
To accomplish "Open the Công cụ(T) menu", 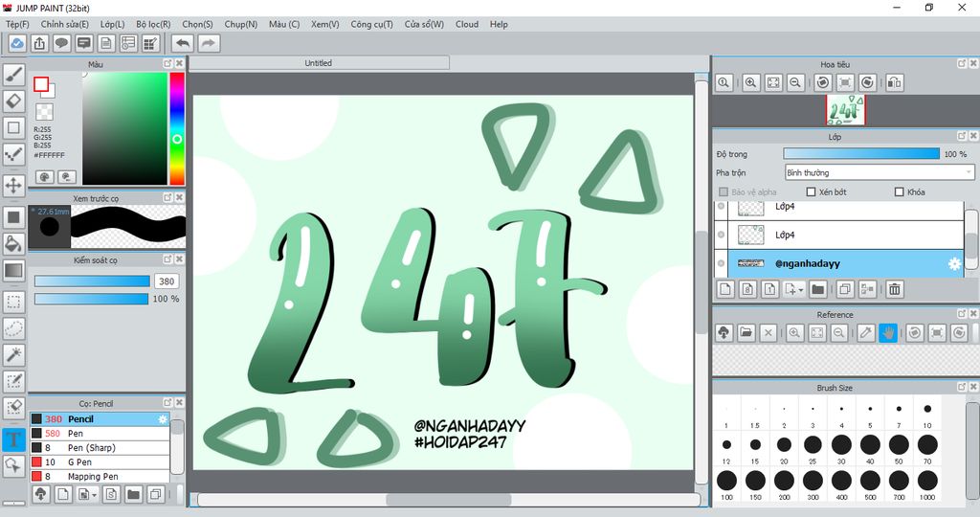I will (372, 24).
